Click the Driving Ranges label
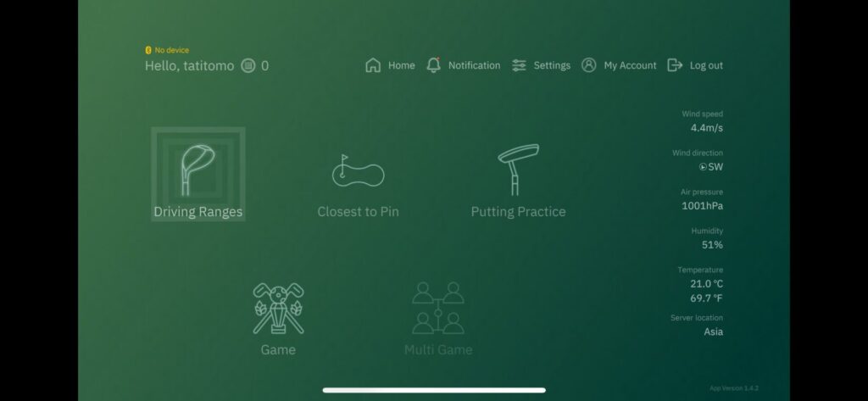The height and width of the screenshot is (401, 868). 198,212
